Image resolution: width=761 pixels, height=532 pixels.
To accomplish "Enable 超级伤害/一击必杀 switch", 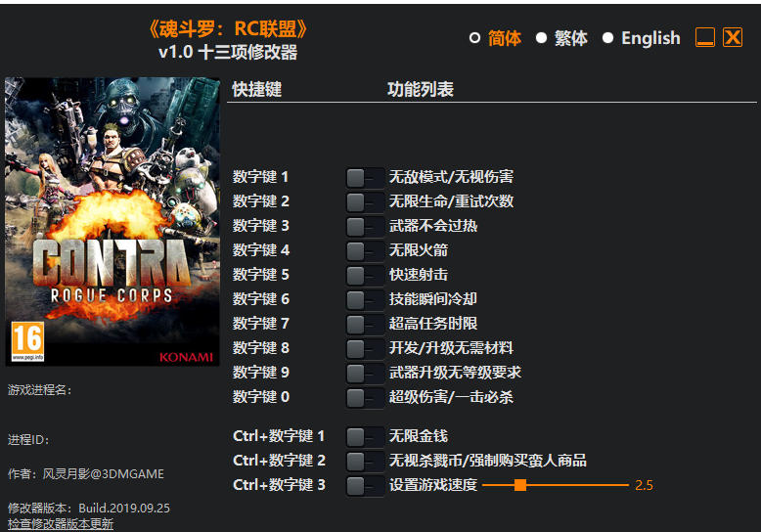I will 365,398.
